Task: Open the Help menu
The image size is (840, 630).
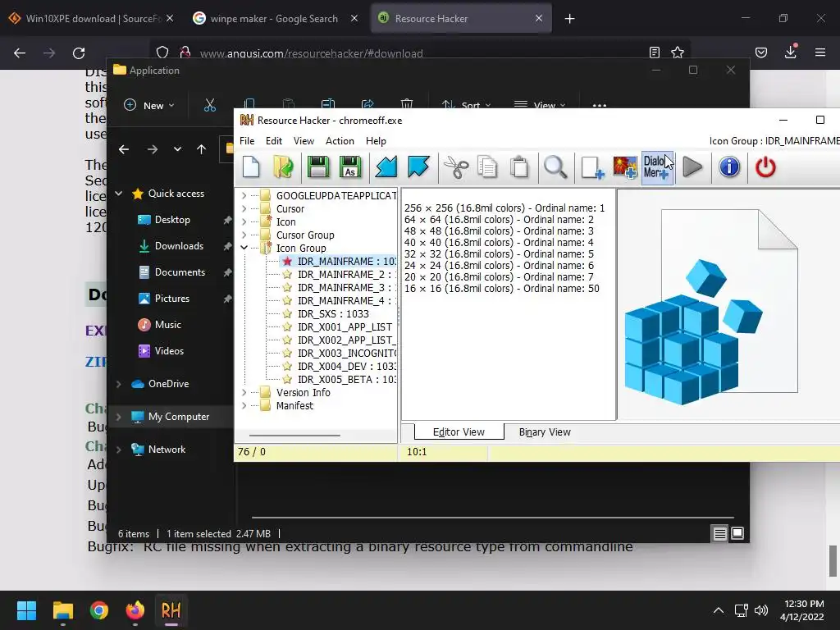Action: click(376, 141)
